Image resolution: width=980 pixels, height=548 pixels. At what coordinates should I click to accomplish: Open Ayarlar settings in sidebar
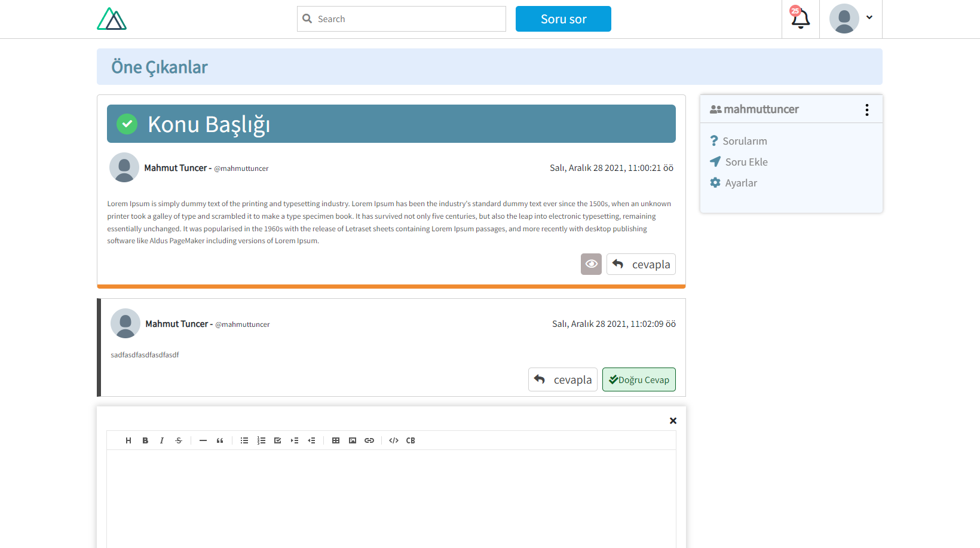733,183
